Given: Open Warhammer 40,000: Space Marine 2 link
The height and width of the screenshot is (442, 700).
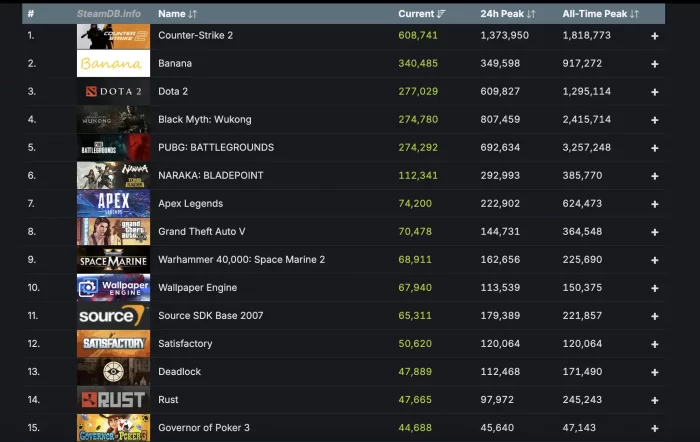Looking at the screenshot, I should (241, 260).
